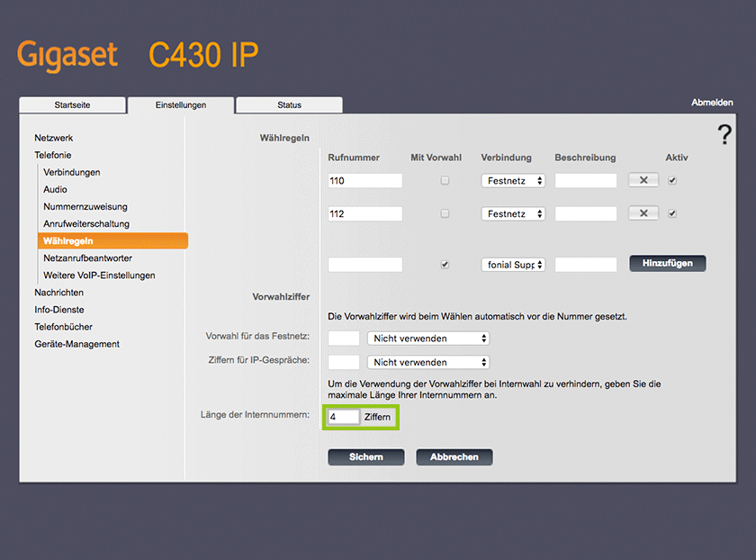Expand Ziffern für IP-Gespräche usage dropdown
The image size is (756, 560).
427,362
